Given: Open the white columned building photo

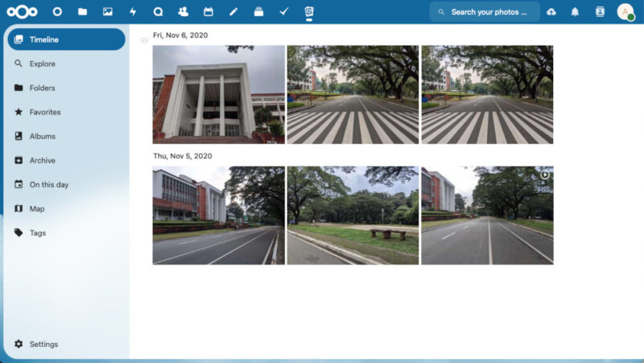Looking at the screenshot, I should (218, 94).
